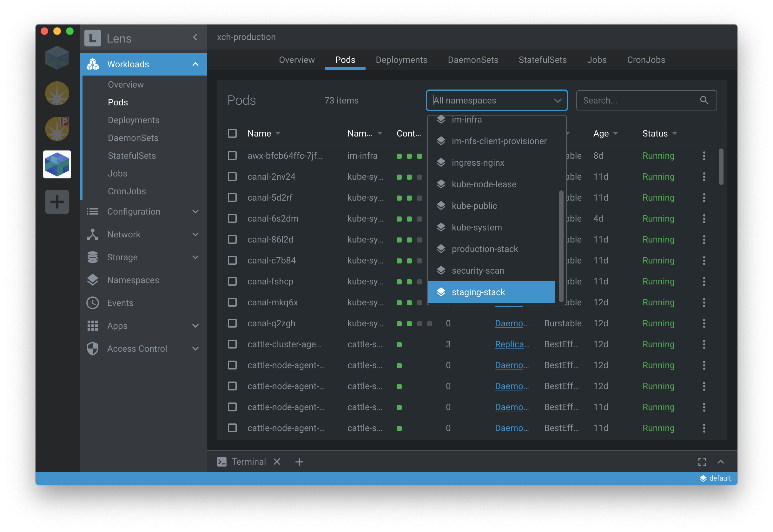Check the canal-fshcp pod checkbox

point(232,281)
